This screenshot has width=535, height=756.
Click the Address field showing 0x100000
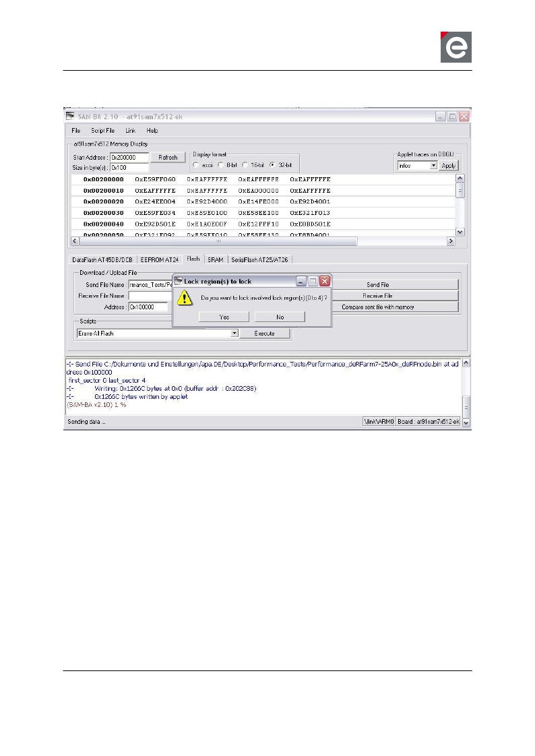(x=149, y=307)
